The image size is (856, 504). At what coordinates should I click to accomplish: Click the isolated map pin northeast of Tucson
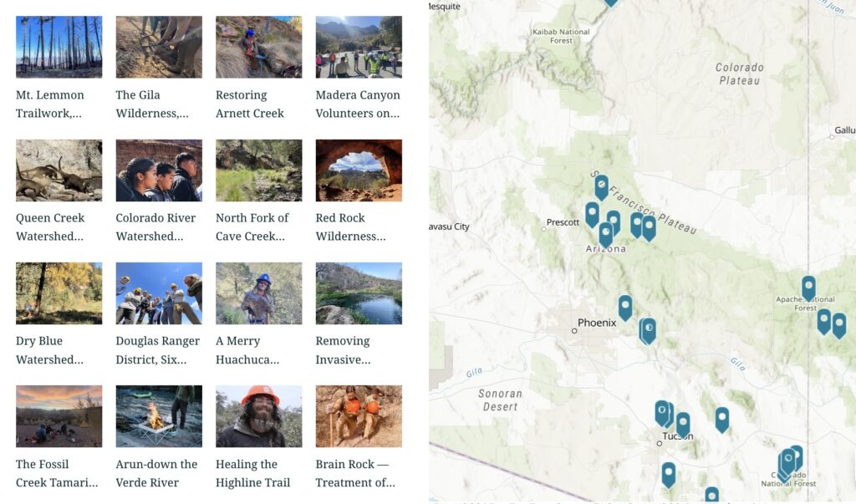coord(722,418)
